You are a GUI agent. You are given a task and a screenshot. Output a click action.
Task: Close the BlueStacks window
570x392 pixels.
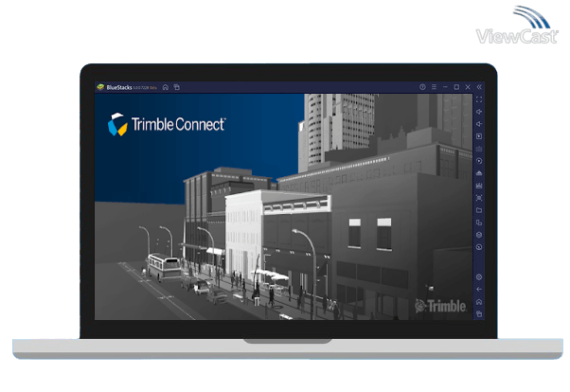(468, 87)
